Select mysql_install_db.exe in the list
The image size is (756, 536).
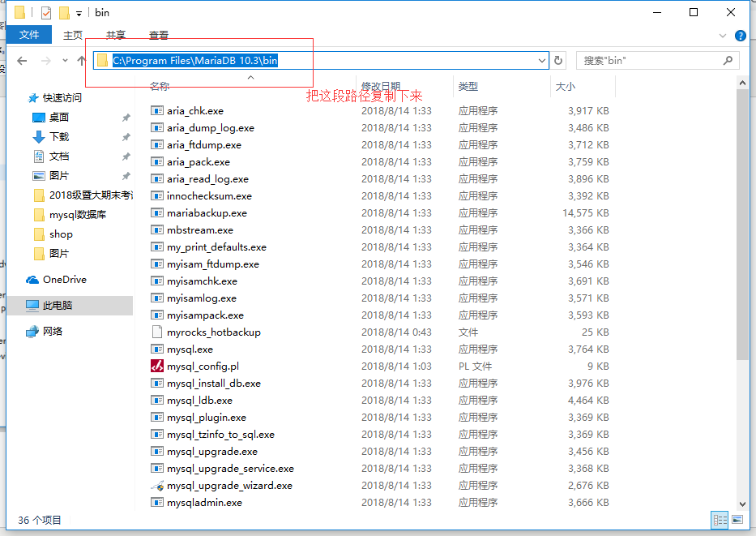214,383
